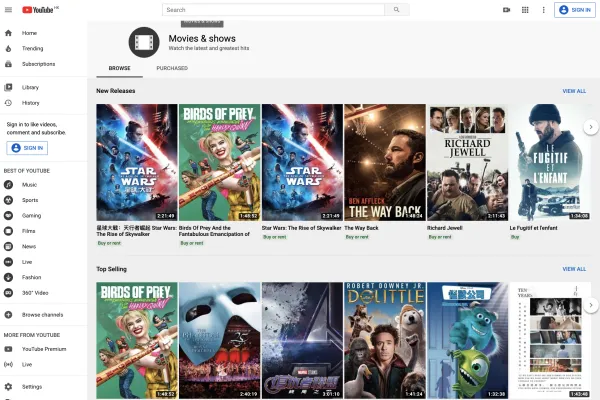Click 'Buy or rent' under The Way Back
This screenshot has width=600, height=400.
[357, 237]
